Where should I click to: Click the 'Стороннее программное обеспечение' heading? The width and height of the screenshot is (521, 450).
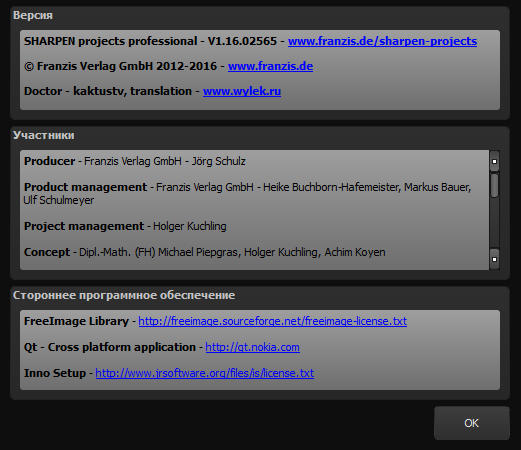(124, 295)
